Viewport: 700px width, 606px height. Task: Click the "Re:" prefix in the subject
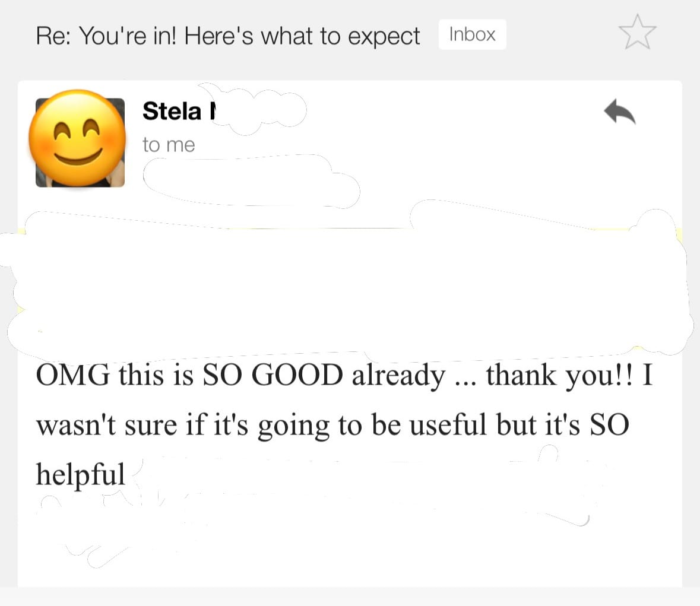coord(53,36)
